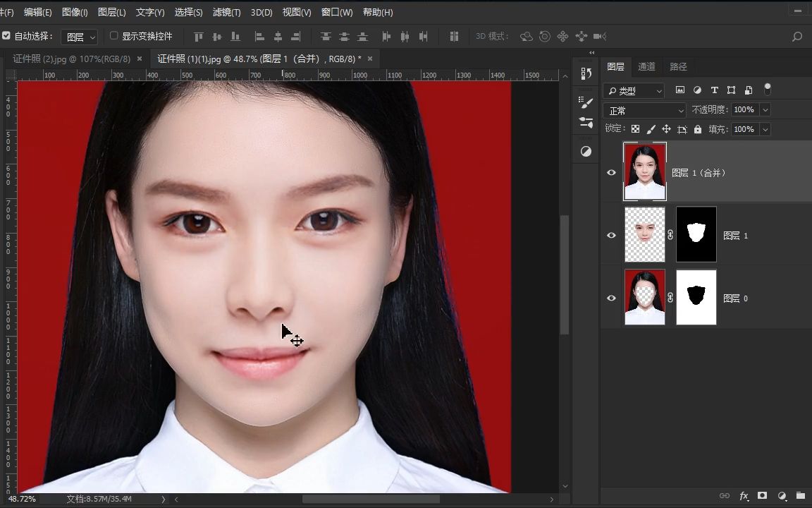
Task: Click the 3D pan mode icon
Action: pyautogui.click(x=562, y=36)
